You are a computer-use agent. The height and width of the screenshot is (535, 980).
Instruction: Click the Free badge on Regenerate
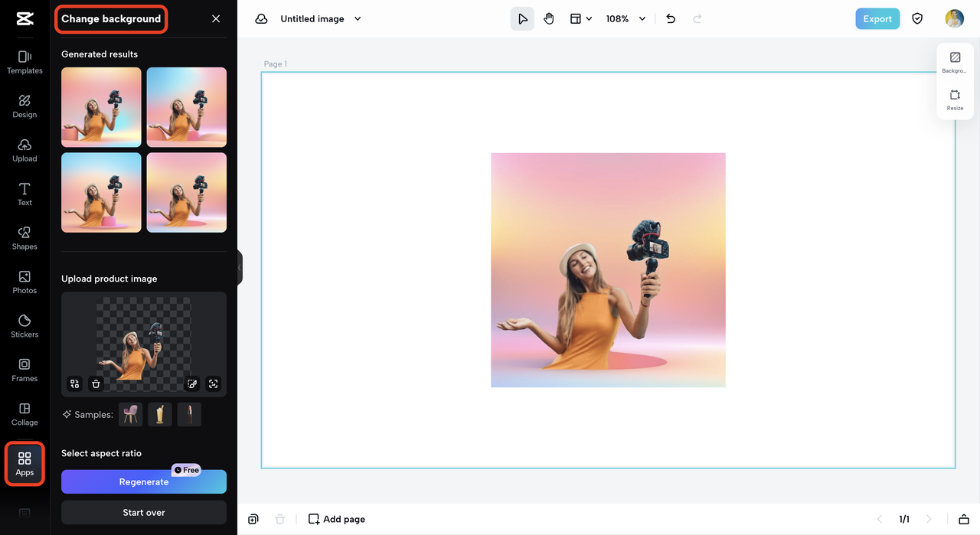[x=186, y=470]
